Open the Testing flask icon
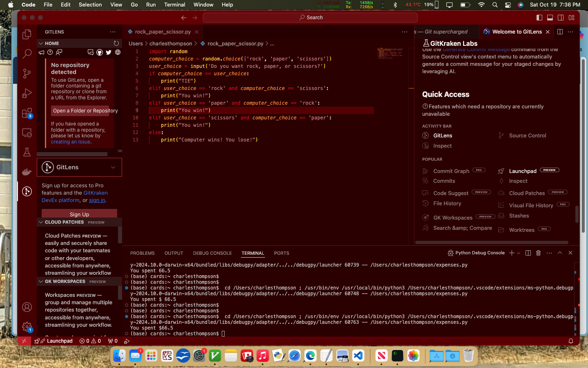This screenshot has height=368, width=588. pyautogui.click(x=27, y=152)
